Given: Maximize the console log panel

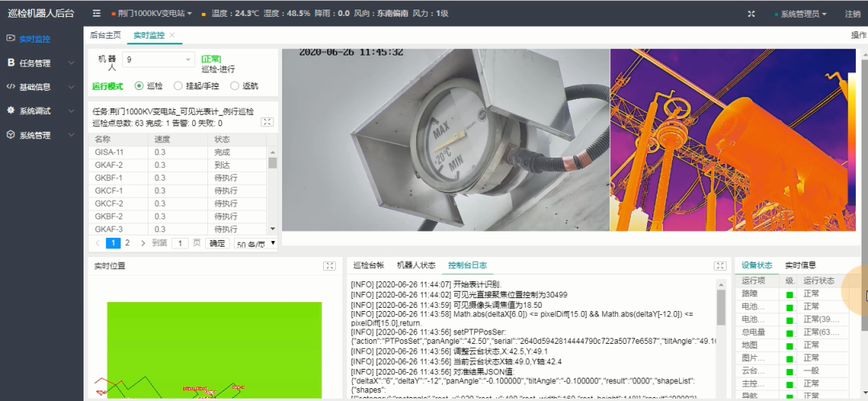Looking at the screenshot, I should coord(719,266).
